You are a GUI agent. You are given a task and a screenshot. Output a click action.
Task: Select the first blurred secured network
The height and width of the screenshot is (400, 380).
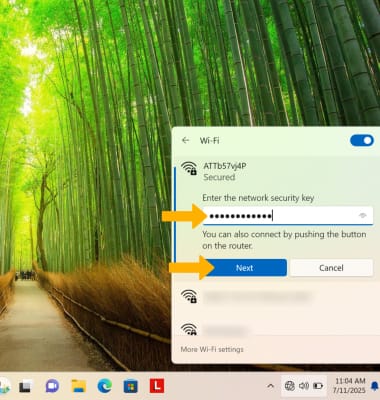tap(277, 296)
